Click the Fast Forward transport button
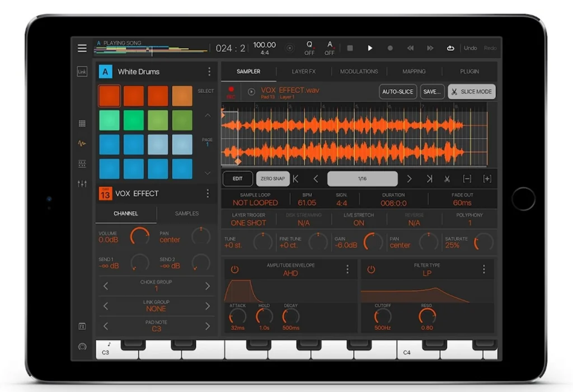The image size is (573, 392). coord(430,48)
